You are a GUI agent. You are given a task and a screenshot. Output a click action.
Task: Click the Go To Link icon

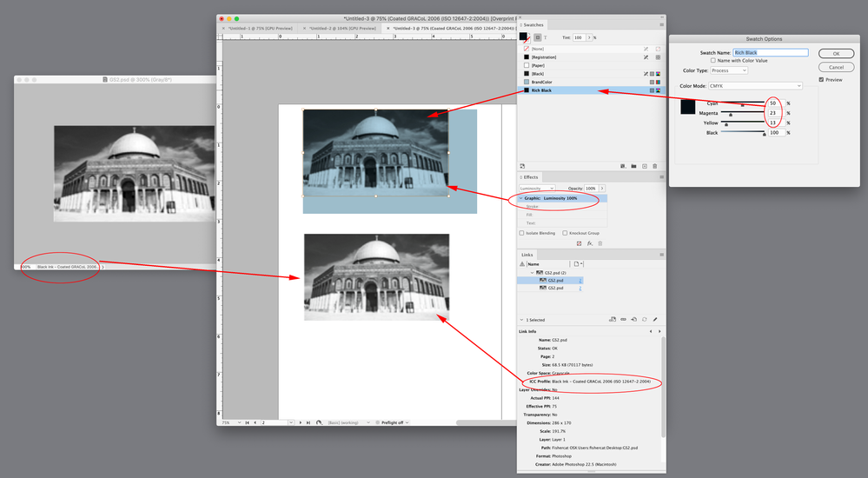click(x=633, y=320)
